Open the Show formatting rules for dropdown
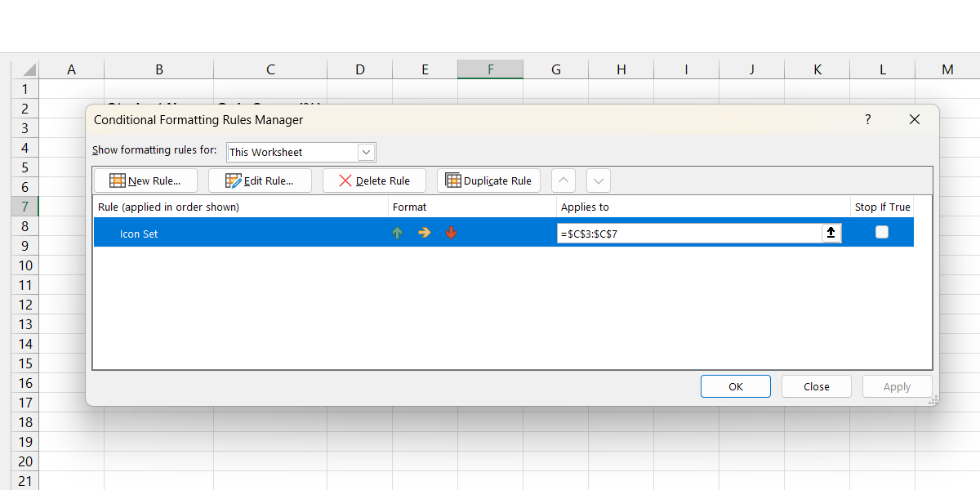This screenshot has width=980, height=490. click(366, 152)
